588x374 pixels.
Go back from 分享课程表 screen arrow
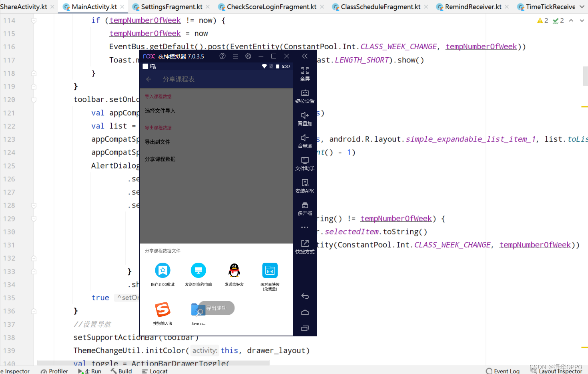[149, 79]
